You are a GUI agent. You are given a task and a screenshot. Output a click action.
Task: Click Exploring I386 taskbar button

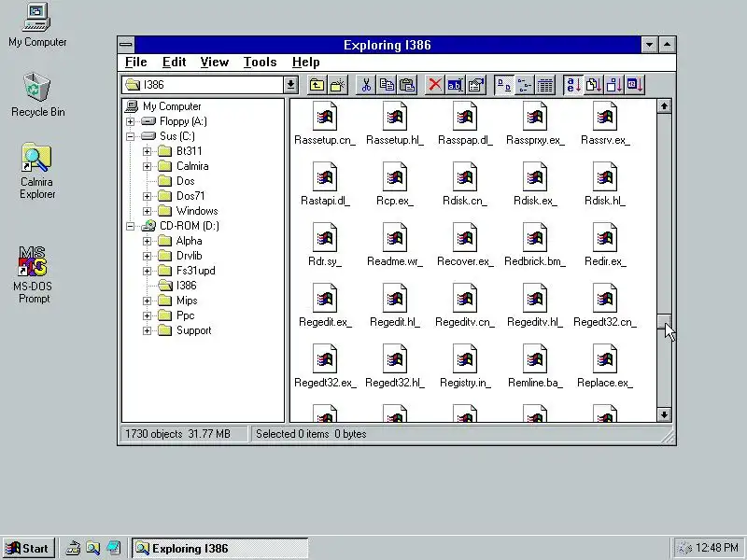point(220,548)
